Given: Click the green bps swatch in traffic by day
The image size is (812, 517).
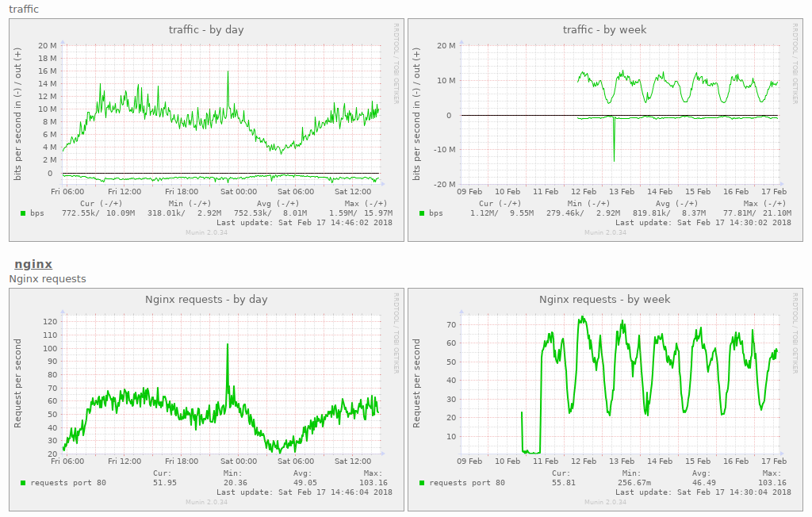Looking at the screenshot, I should point(23,213).
